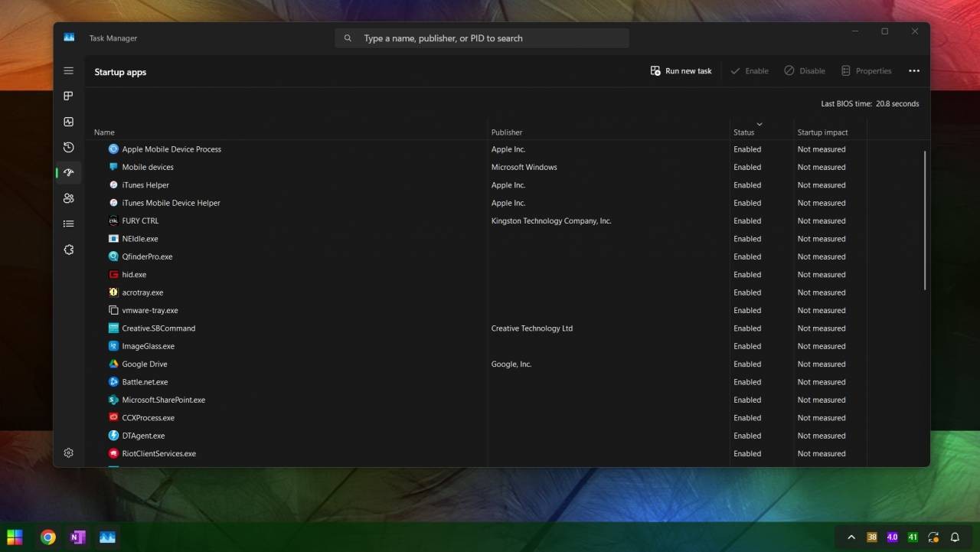
Task: Click the Google Drive icon
Action: [x=113, y=364]
